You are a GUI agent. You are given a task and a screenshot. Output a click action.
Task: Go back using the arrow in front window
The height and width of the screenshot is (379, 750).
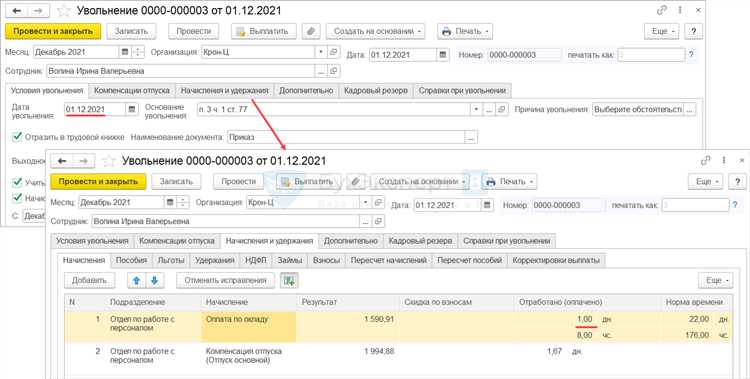62,161
